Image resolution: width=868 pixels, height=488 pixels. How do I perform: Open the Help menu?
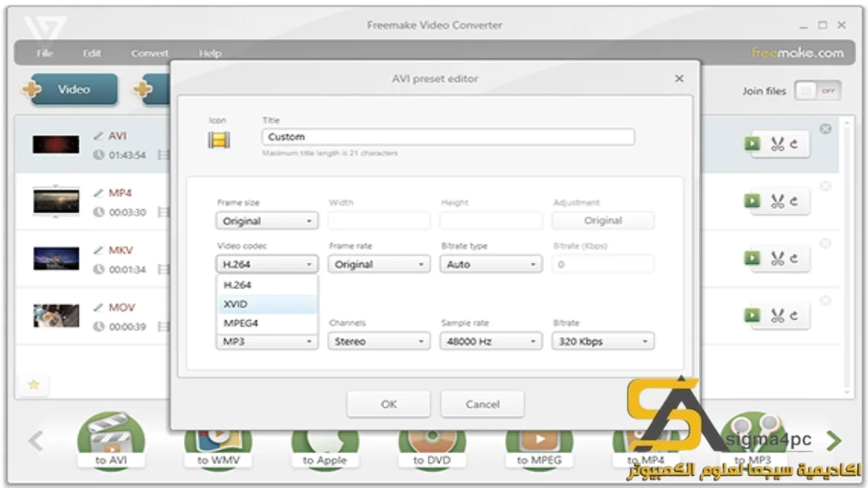[x=210, y=53]
